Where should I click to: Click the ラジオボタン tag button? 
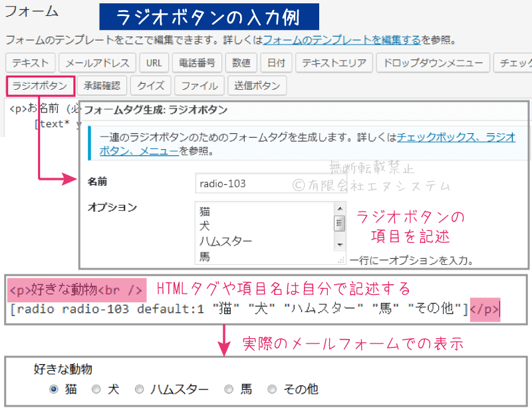[40, 86]
